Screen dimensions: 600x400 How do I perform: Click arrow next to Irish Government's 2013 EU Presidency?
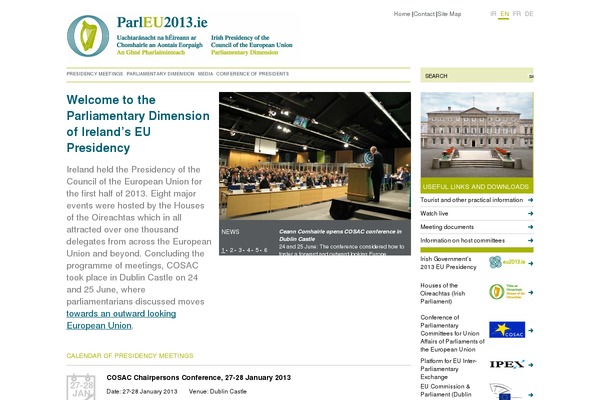[530, 263]
